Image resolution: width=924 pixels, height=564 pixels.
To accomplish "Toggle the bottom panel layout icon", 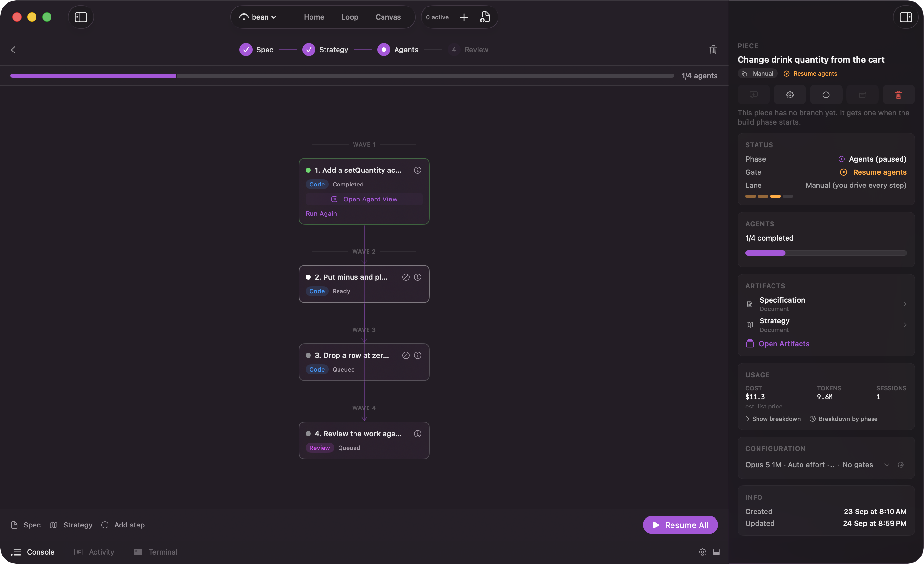I will (716, 552).
